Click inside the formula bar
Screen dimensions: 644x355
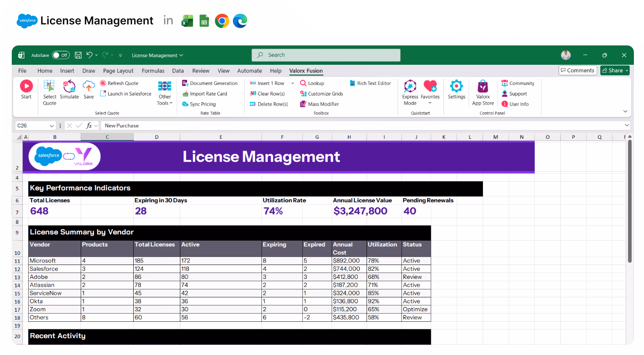252,125
